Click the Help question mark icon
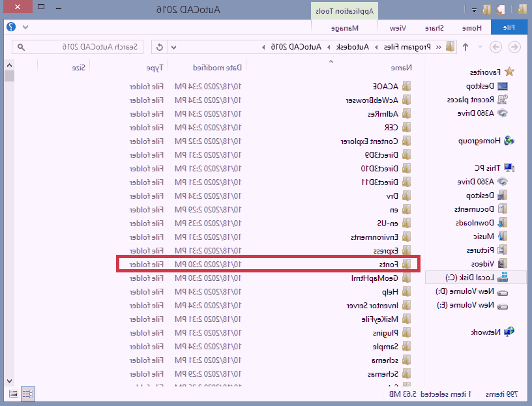This screenshot has width=532, height=406. [x=11, y=27]
